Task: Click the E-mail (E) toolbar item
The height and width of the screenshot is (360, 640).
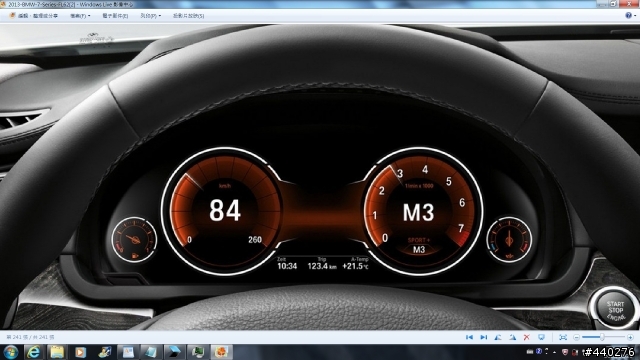Action: [115, 16]
